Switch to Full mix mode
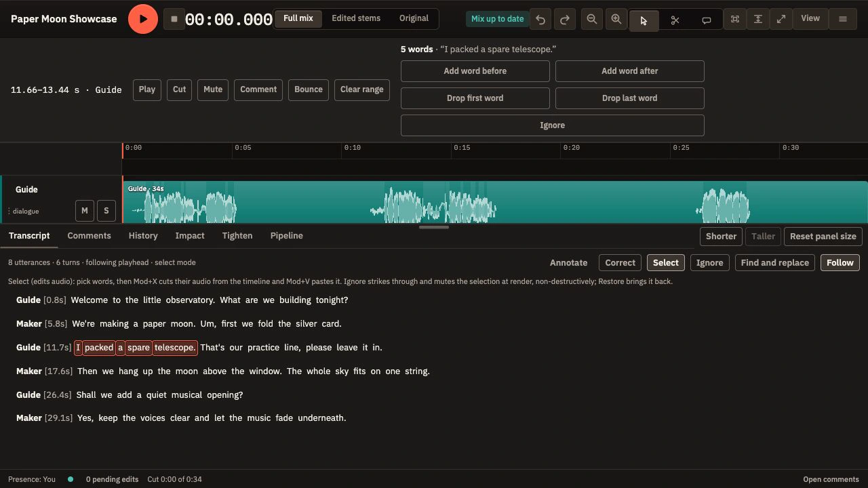868x488 pixels. click(x=298, y=18)
